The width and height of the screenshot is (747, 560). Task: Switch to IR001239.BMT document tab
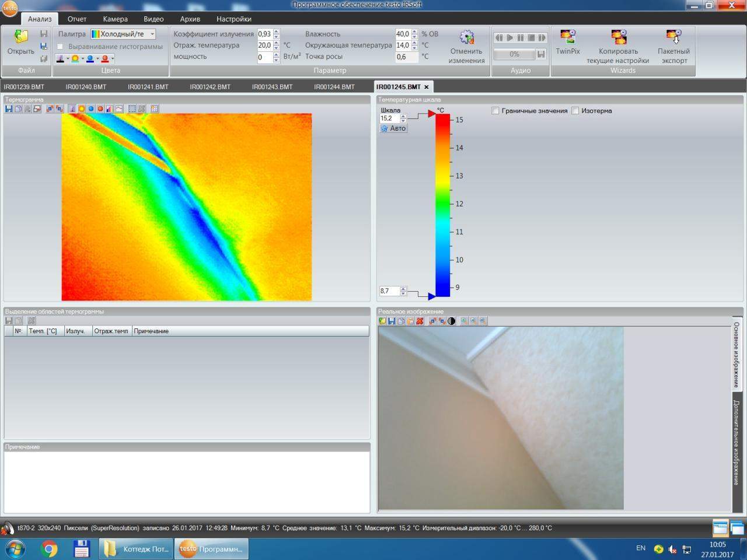pos(24,86)
